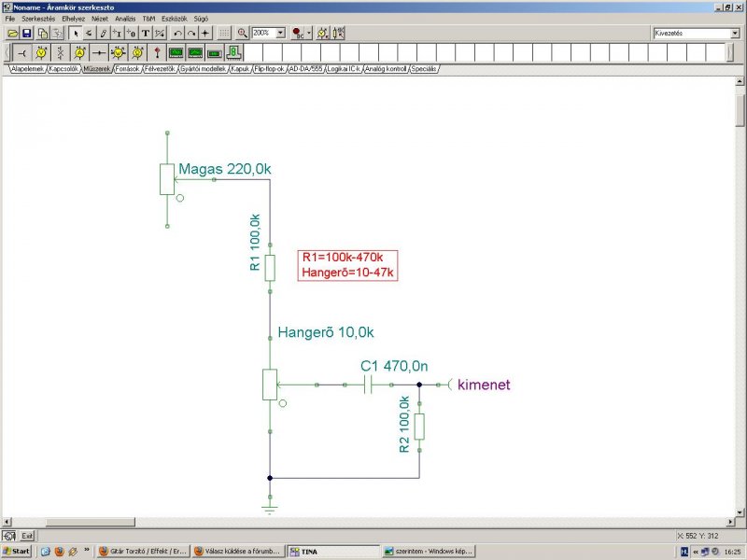
Task: Click the Open file folder icon
Action: [13, 33]
